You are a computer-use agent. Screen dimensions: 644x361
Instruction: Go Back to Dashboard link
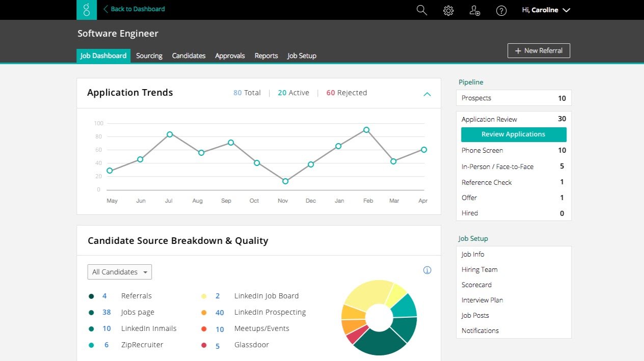(134, 9)
